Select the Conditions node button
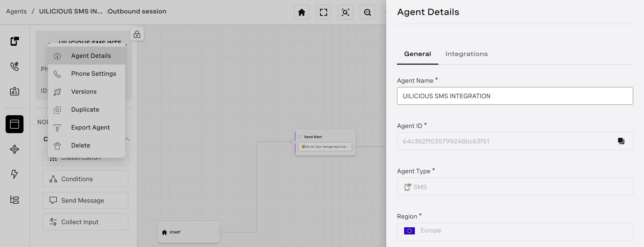This screenshot has height=247, width=644. click(85, 179)
